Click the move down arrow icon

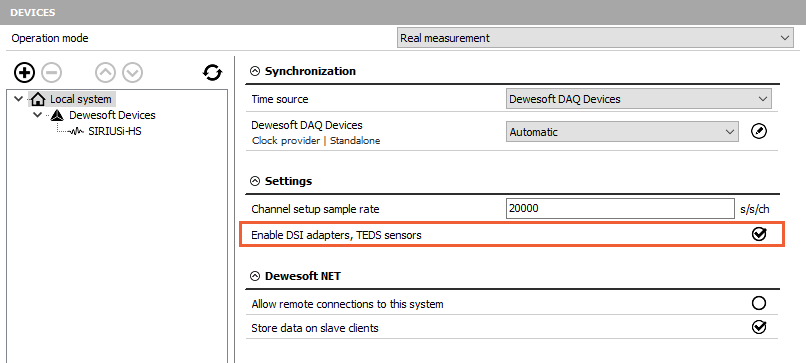click(x=132, y=72)
